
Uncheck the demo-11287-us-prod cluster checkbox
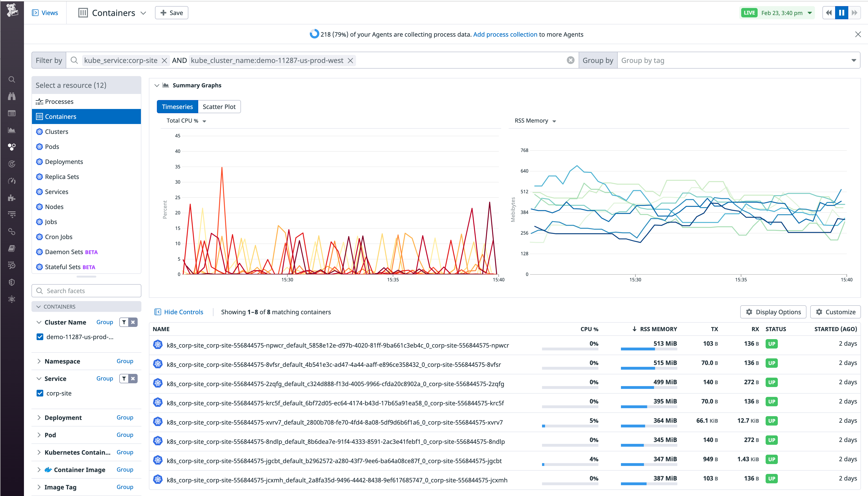[x=40, y=337]
